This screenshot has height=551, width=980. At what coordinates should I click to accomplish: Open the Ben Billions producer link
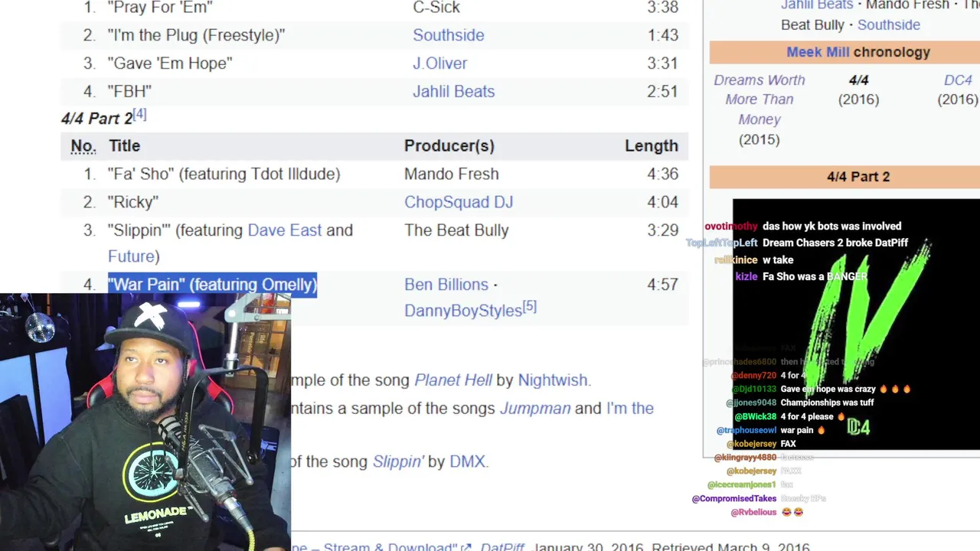[x=446, y=285]
